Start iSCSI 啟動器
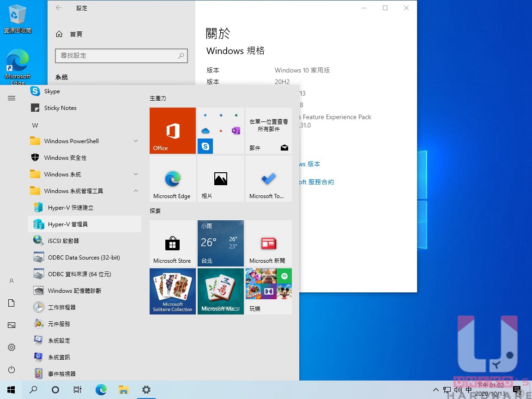Screen dimensions: 532x399 [x=84, y=241]
